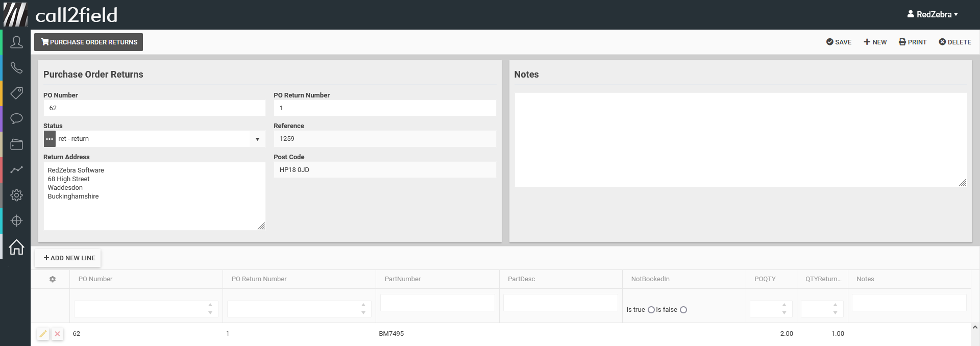Open the RedZebra user menu
This screenshot has width=980, height=346.
(933, 14)
